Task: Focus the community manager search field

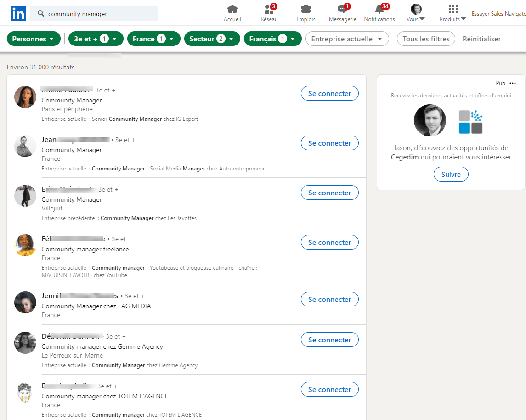Action: pos(94,13)
